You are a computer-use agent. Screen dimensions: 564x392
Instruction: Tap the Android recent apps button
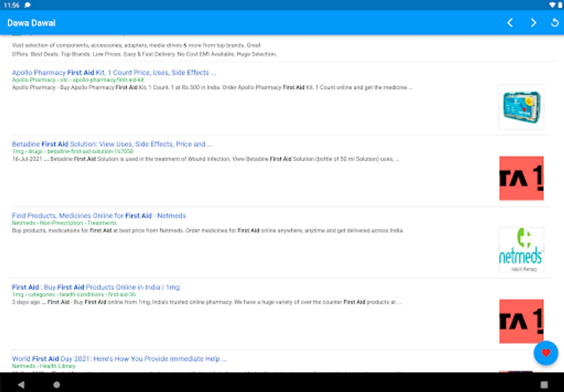544,385
